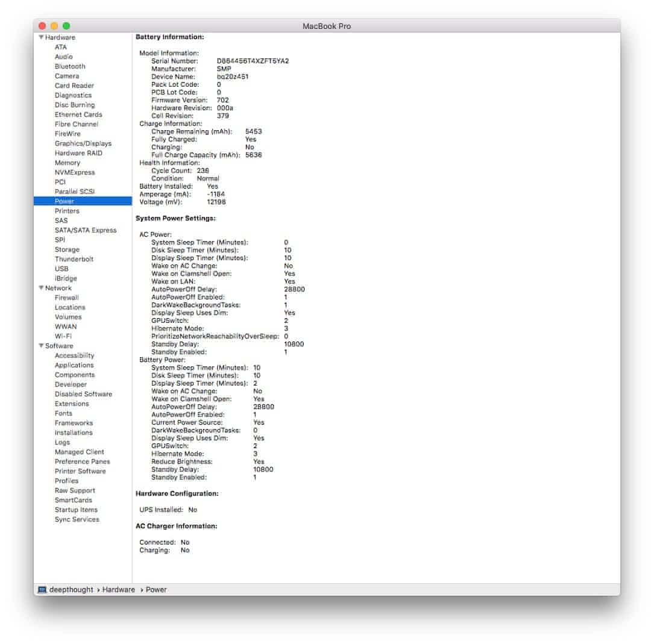Open Profiles under Software
Viewport: 654px width, 644px height.
click(66, 481)
